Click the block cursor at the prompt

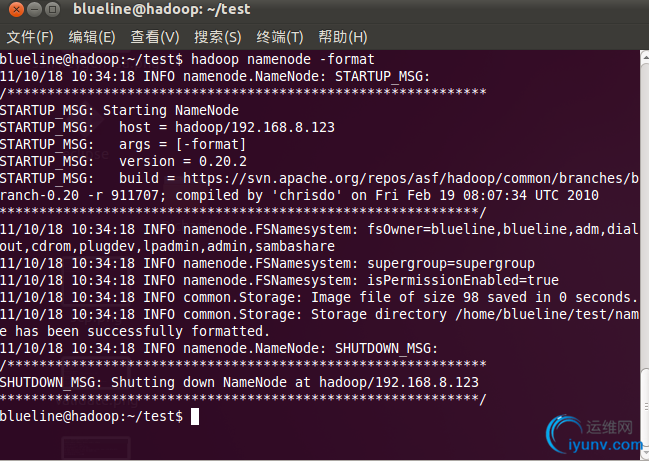195,416
